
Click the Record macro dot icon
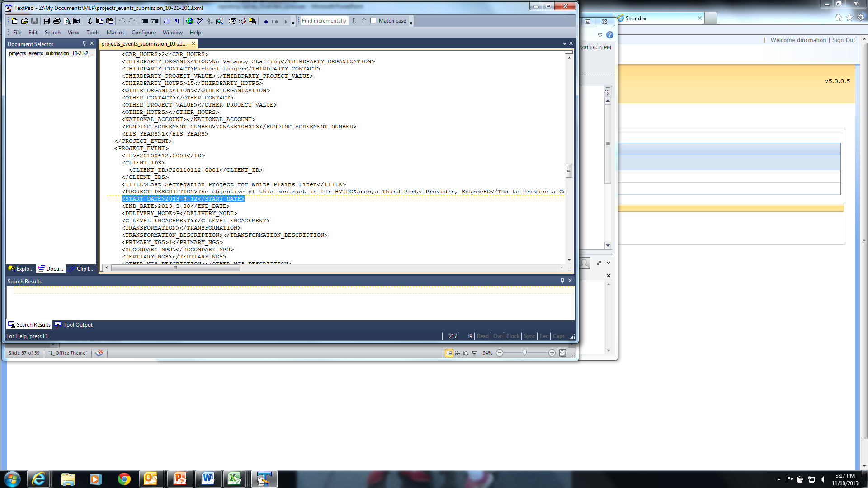coord(266,22)
